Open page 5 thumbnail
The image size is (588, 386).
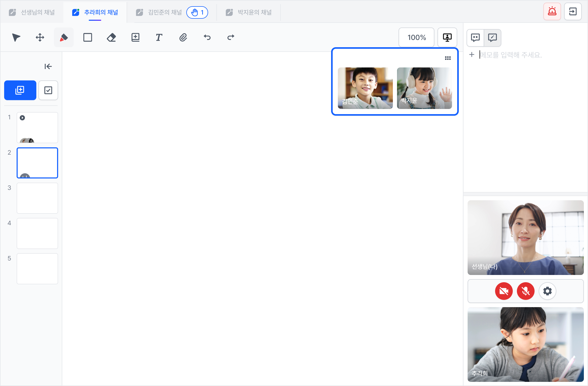point(37,269)
